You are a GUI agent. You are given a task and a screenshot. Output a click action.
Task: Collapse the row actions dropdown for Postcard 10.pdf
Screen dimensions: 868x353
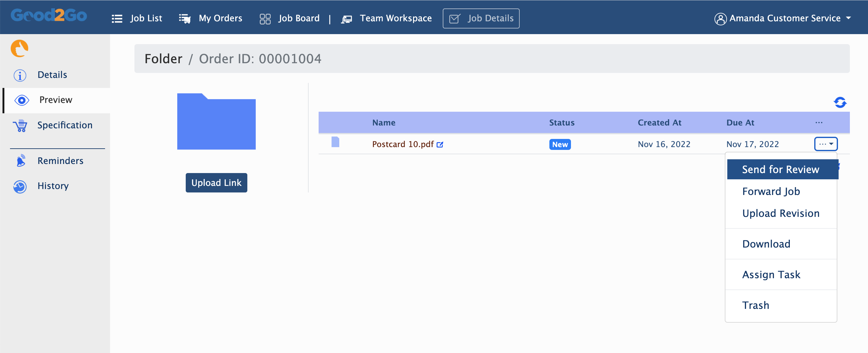(825, 144)
